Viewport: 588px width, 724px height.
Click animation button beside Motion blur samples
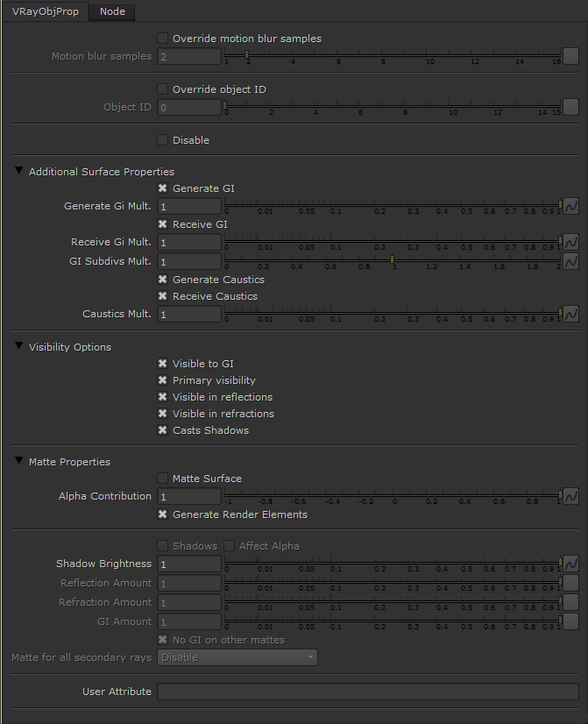coord(571,56)
